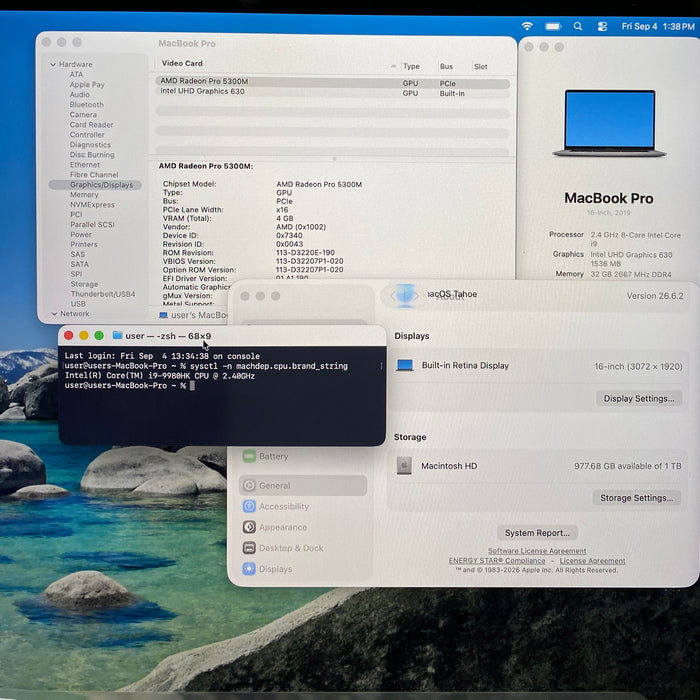This screenshot has width=700, height=700.
Task: Open Wi-Fi status in menu bar
Action: (x=527, y=26)
